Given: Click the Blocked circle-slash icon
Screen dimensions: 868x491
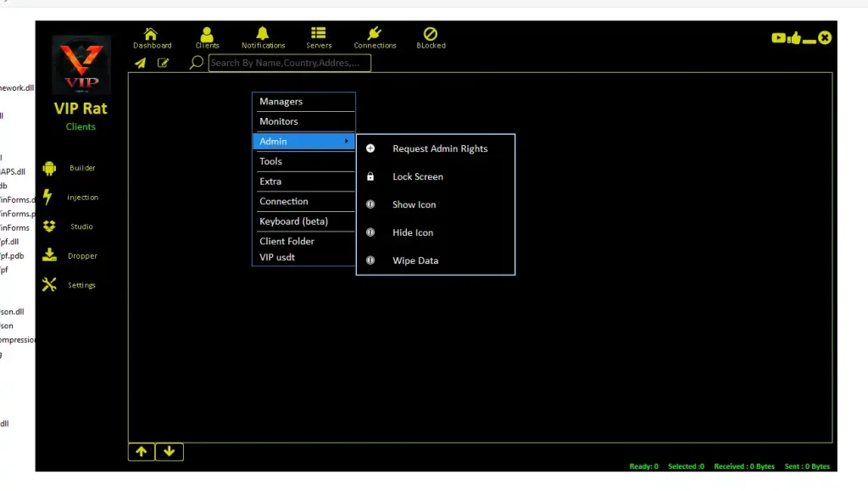Looking at the screenshot, I should point(431,34).
